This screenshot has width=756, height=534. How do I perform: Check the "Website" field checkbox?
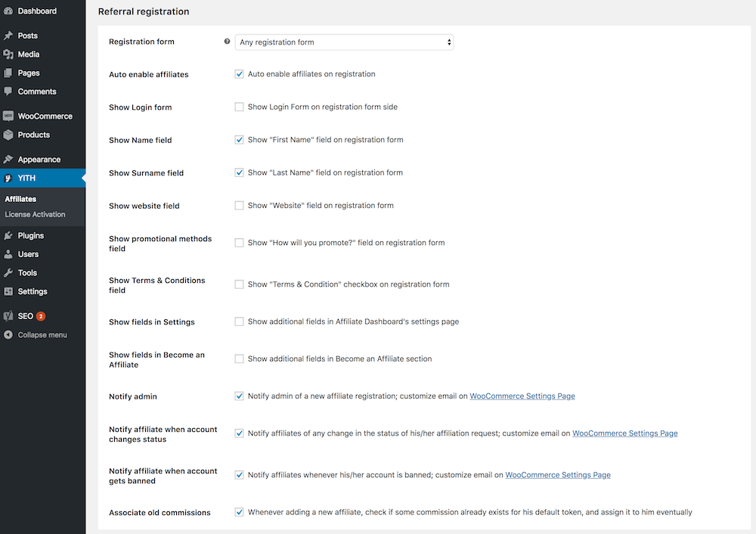click(x=239, y=206)
